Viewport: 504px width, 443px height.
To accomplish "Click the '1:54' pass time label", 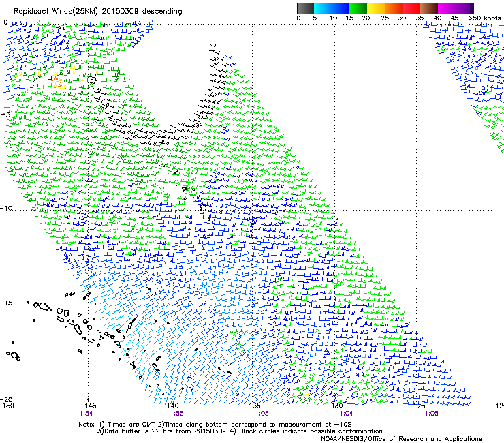I will pyautogui.click(x=86, y=414).
